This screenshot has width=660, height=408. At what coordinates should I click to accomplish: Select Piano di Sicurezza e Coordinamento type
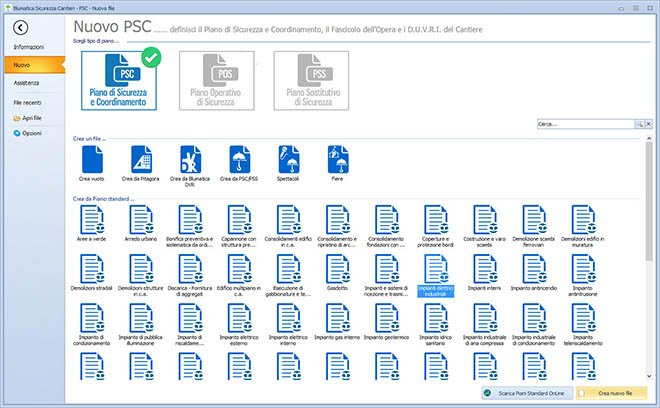point(120,82)
